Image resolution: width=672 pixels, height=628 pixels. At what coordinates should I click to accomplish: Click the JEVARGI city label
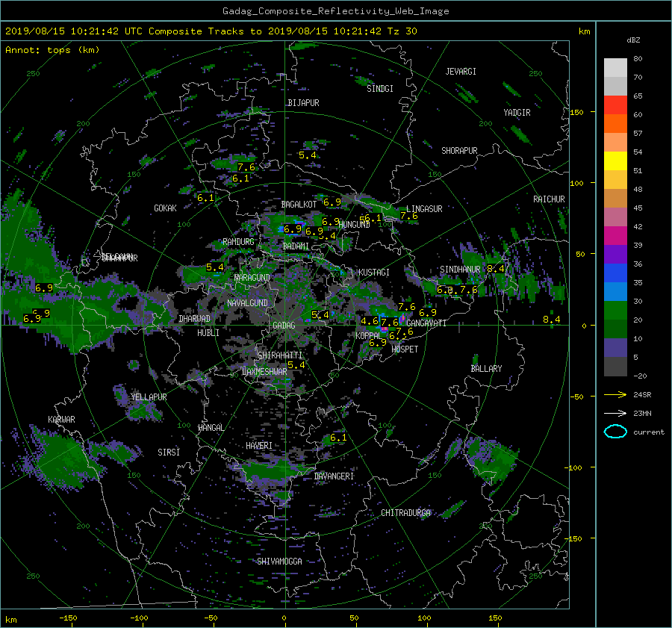[461, 72]
